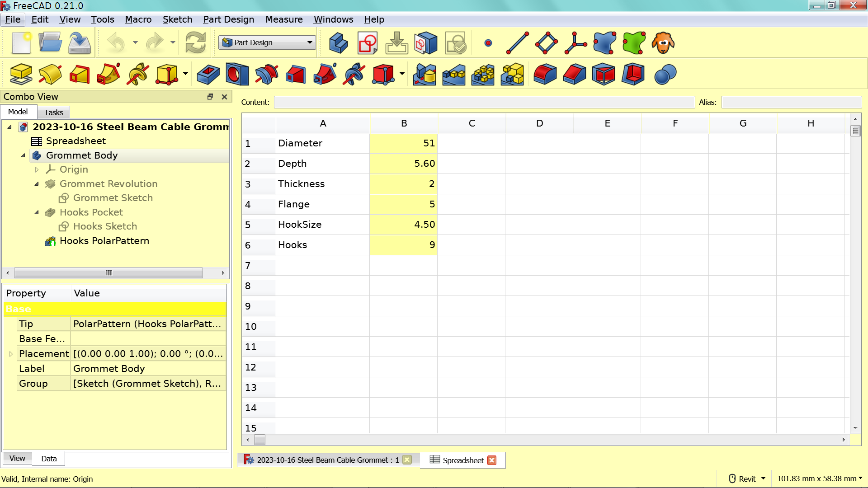Close the Spreadsheet document tab

492,460
